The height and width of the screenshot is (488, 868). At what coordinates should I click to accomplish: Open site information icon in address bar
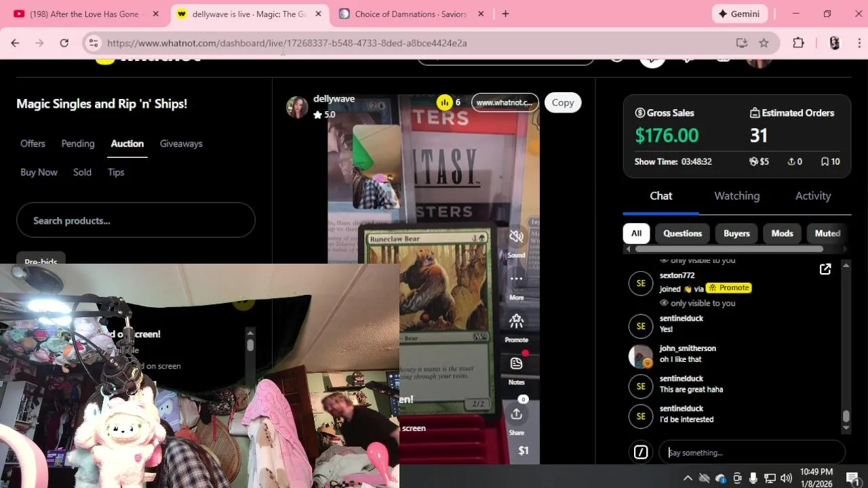(x=94, y=43)
